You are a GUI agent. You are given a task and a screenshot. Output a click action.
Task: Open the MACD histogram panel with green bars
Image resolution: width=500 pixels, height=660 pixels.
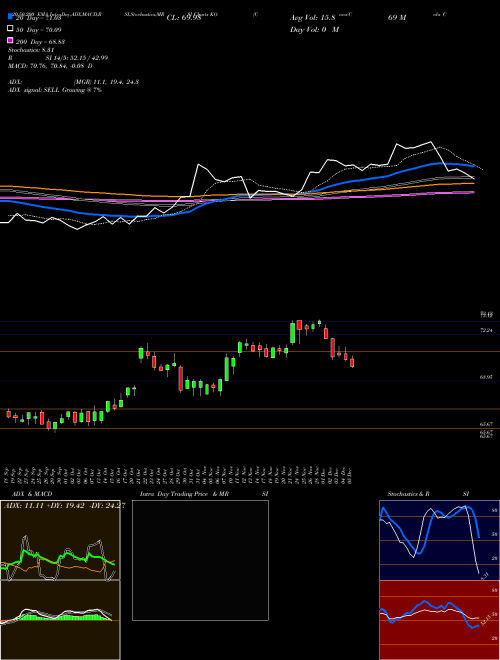[x=60, y=620]
